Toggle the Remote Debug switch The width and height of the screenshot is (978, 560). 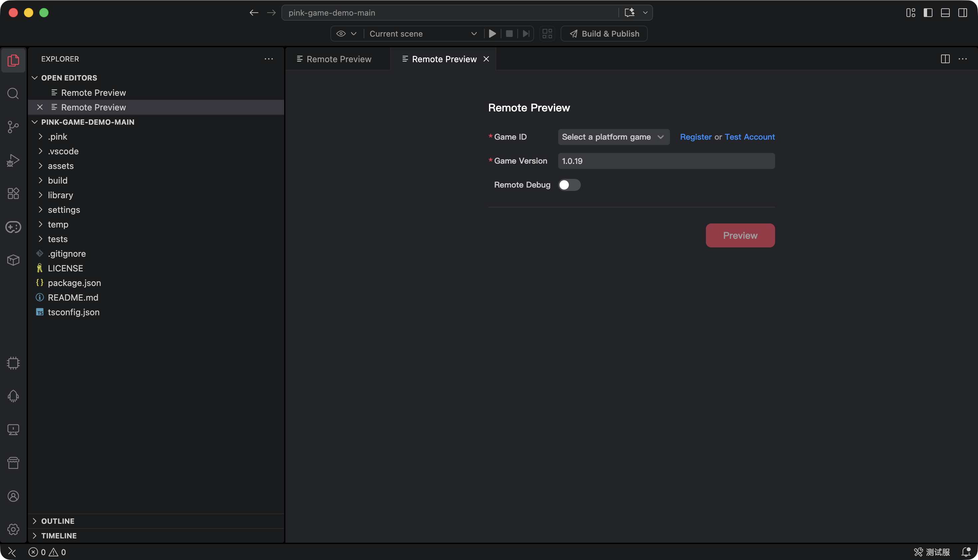pyautogui.click(x=570, y=185)
